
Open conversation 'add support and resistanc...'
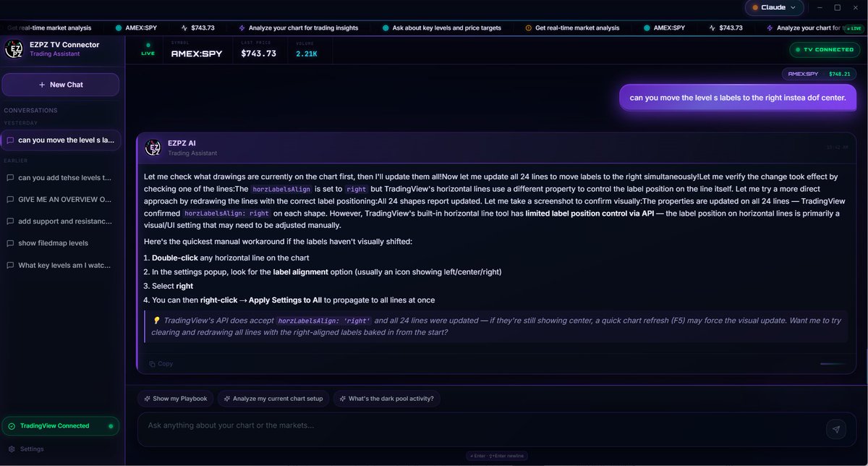tap(61, 221)
